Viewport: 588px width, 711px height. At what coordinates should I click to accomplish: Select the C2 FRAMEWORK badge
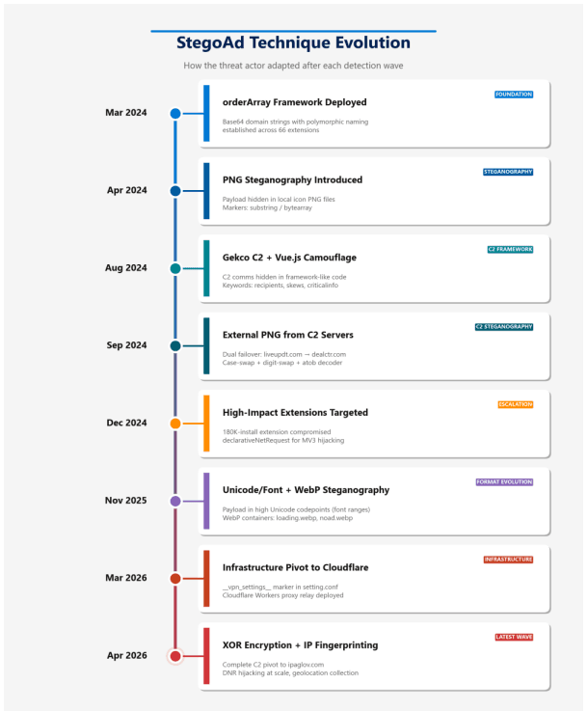click(x=510, y=250)
